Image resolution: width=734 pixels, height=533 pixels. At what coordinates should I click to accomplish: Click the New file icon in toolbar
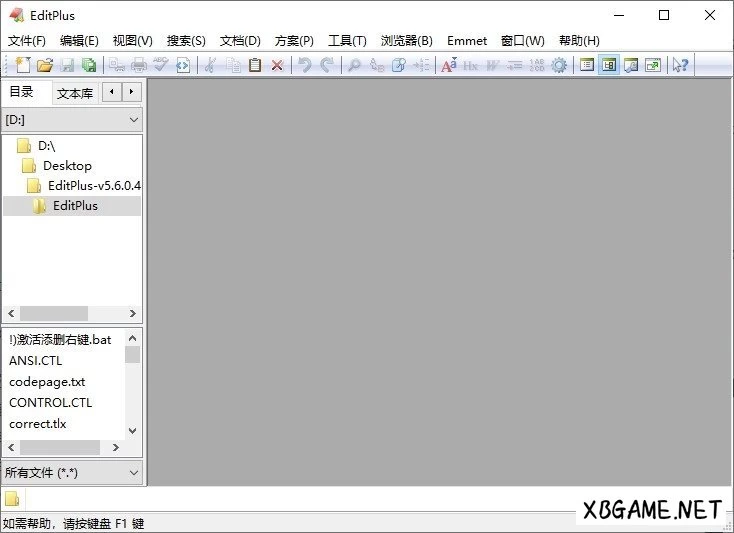point(23,65)
